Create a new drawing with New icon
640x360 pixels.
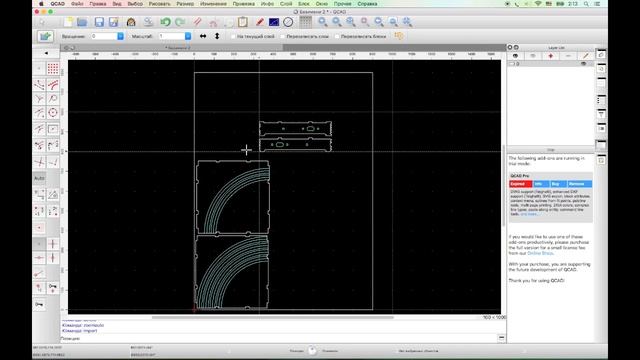pos(68,22)
